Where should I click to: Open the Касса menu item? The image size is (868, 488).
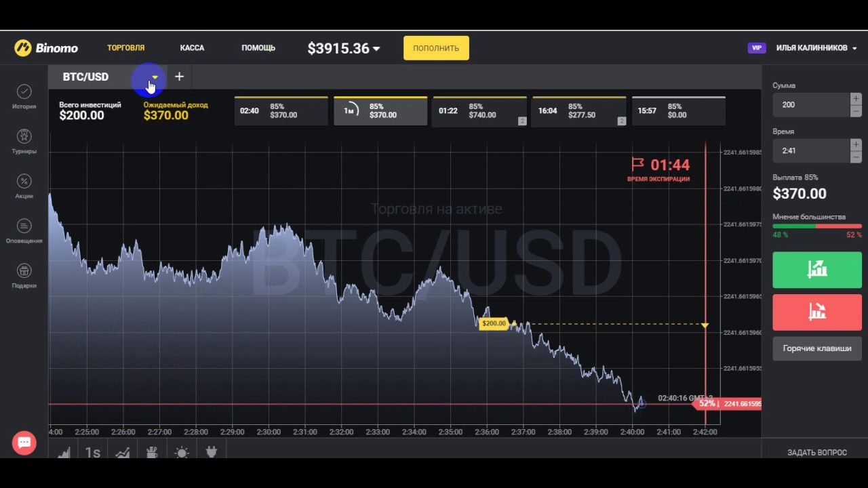pyautogui.click(x=192, y=48)
